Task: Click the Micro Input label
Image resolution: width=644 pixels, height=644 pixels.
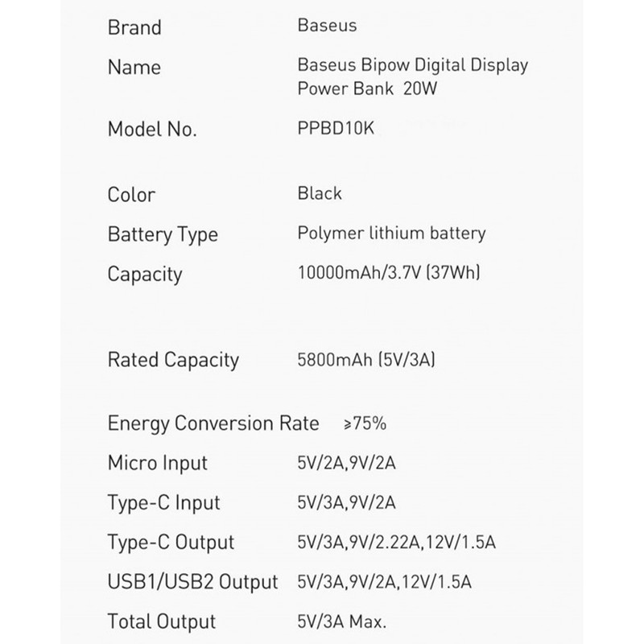Action: [x=158, y=463]
